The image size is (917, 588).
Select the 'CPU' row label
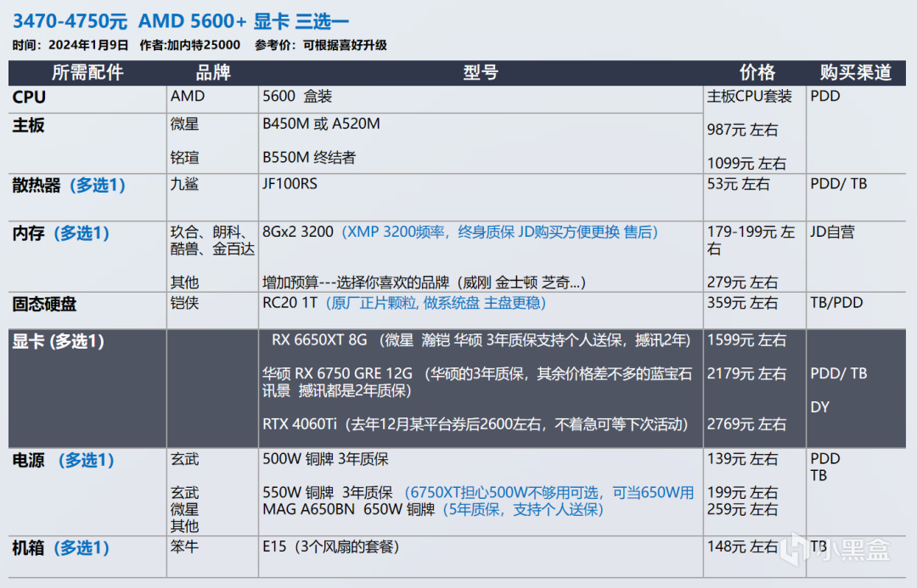click(x=29, y=97)
